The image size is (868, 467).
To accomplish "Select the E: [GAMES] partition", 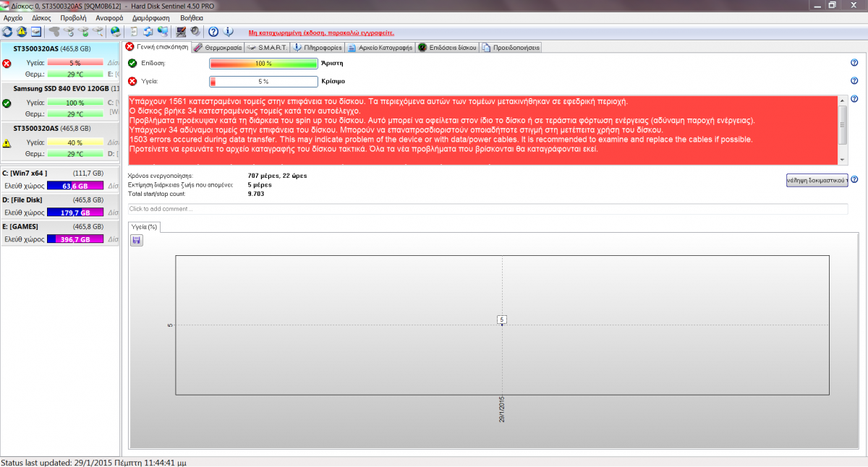I will [x=61, y=233].
